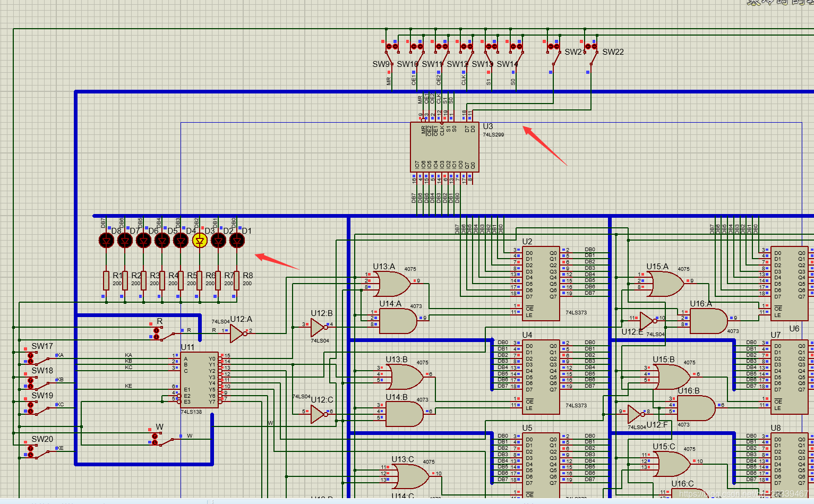Select the U16:A AND gate
The image size is (814, 504).
709,321
